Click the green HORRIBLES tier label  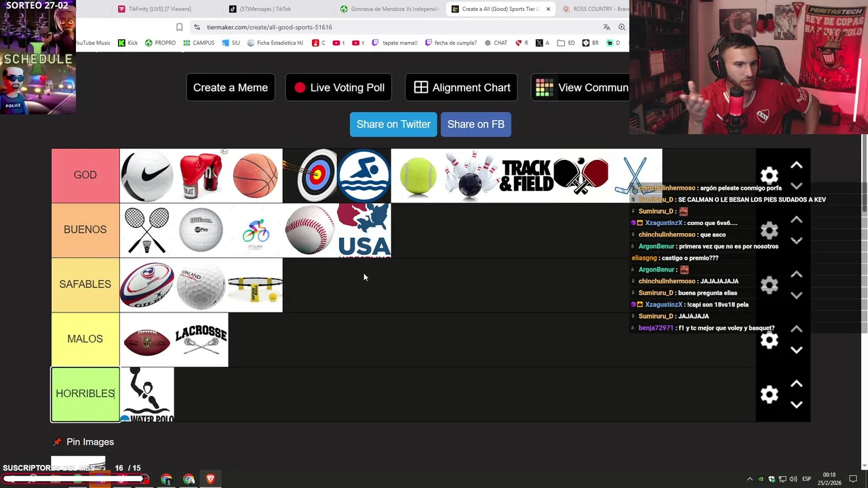85,394
